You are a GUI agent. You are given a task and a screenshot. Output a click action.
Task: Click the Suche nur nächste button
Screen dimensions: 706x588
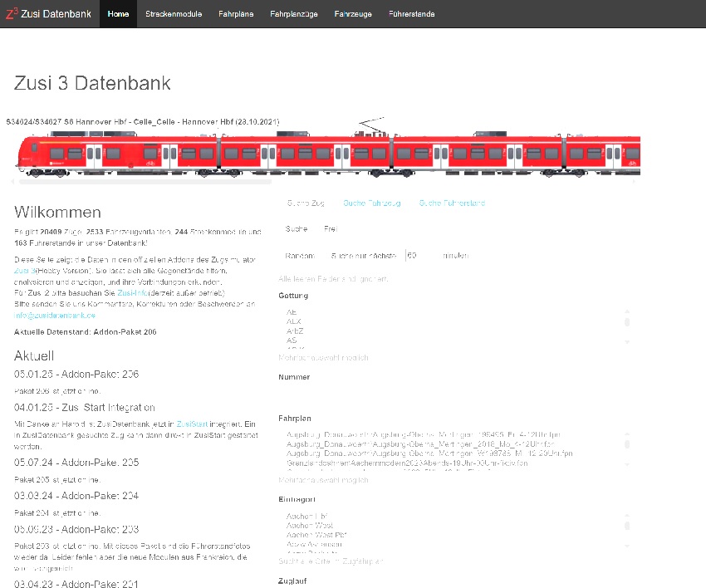pyautogui.click(x=364, y=256)
